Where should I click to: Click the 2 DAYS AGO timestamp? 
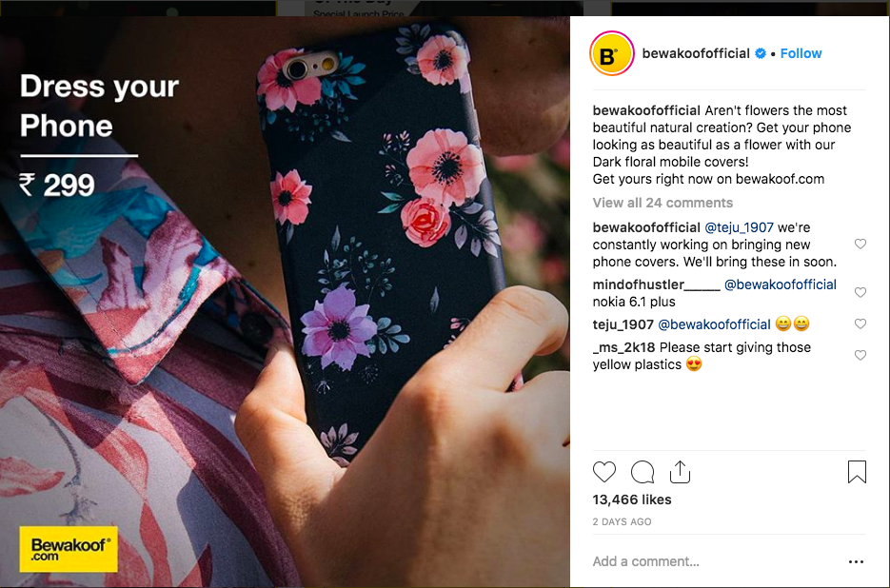click(622, 521)
